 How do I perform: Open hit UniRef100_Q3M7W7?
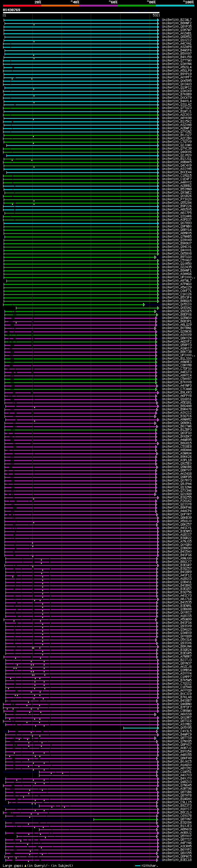[x=177, y=30]
